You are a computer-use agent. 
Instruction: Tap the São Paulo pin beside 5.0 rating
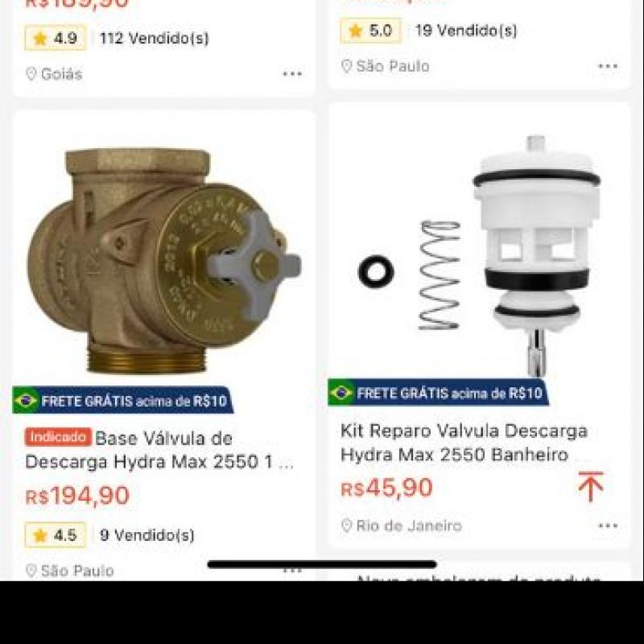click(346, 66)
